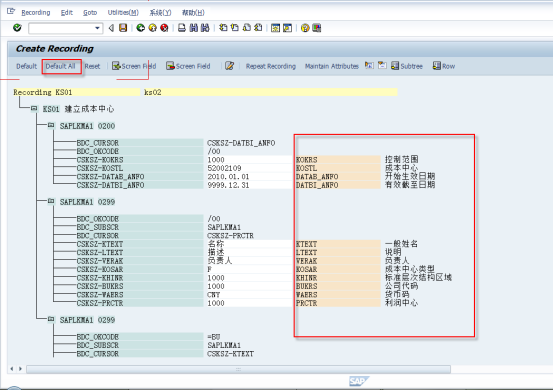Image resolution: width=553 pixels, height=390 pixels.
Task: Click the KOKRS name field
Action: [x=338, y=160]
